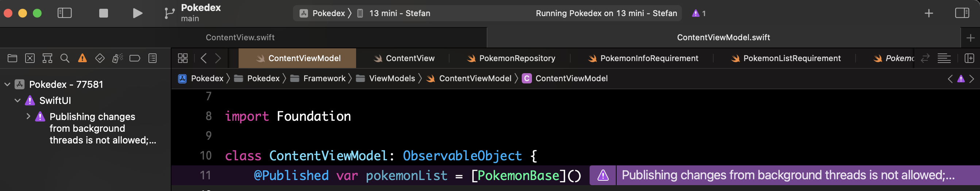The height and width of the screenshot is (191, 980).
Task: Click the ViewModels breadcrumb folder
Action: (391, 79)
